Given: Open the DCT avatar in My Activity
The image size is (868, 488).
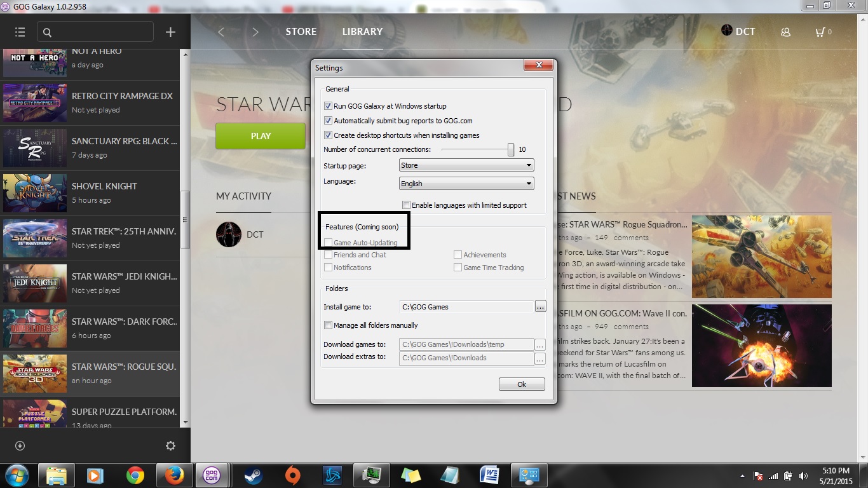Looking at the screenshot, I should tap(229, 234).
